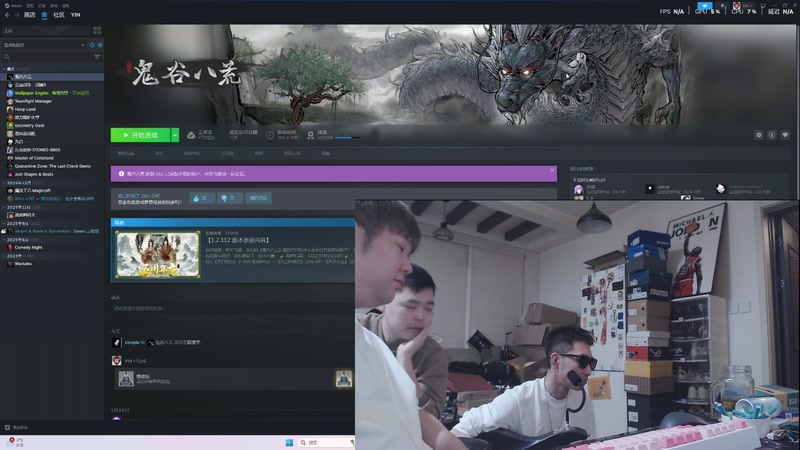Select Master of Command in the list
This screenshot has height=450, width=800.
52,158
